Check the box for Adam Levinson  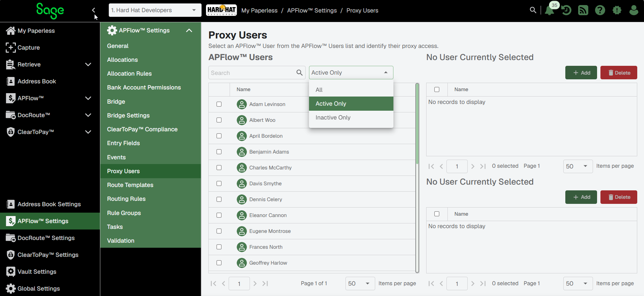pyautogui.click(x=219, y=104)
